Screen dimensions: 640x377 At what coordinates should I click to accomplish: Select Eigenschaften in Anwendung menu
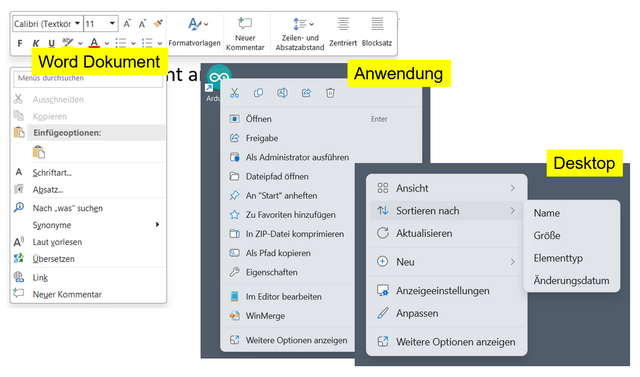(x=271, y=272)
